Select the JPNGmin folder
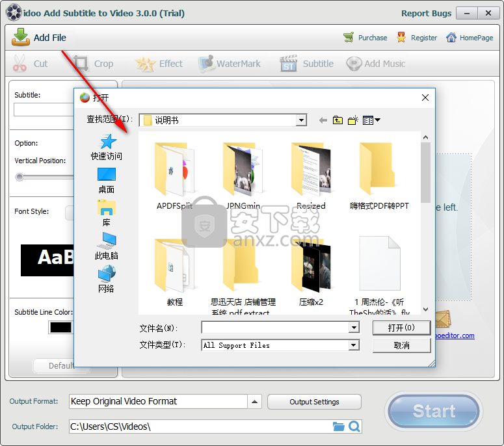The width and height of the screenshot is (504, 446). click(243, 176)
